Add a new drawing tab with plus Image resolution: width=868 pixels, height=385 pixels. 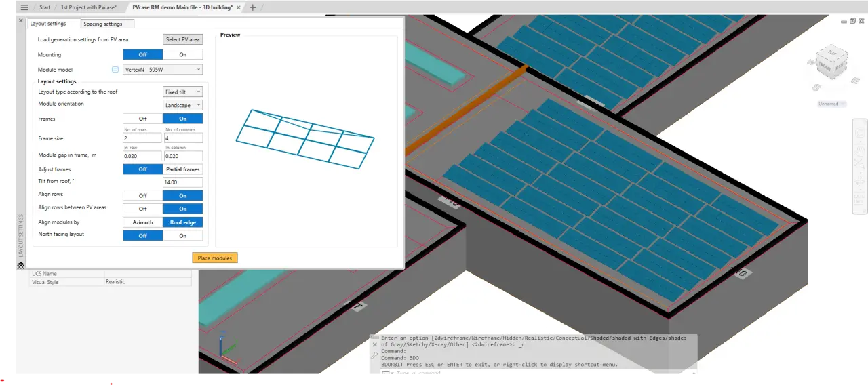pos(253,7)
